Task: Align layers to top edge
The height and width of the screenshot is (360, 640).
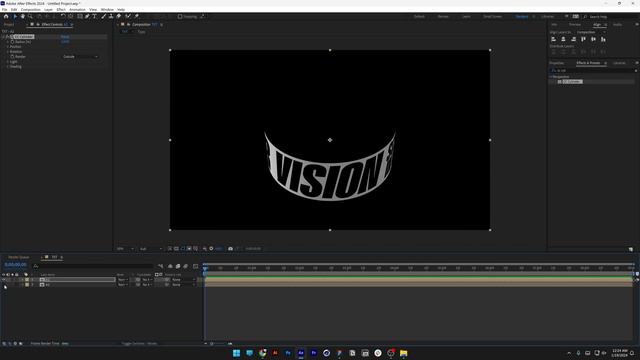Action: [583, 39]
